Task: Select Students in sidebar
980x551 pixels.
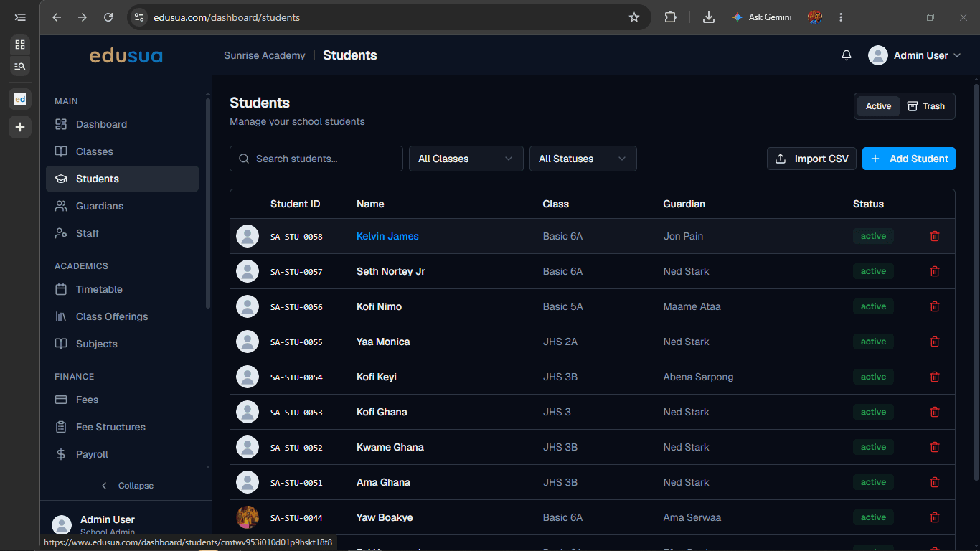Action: (122, 179)
